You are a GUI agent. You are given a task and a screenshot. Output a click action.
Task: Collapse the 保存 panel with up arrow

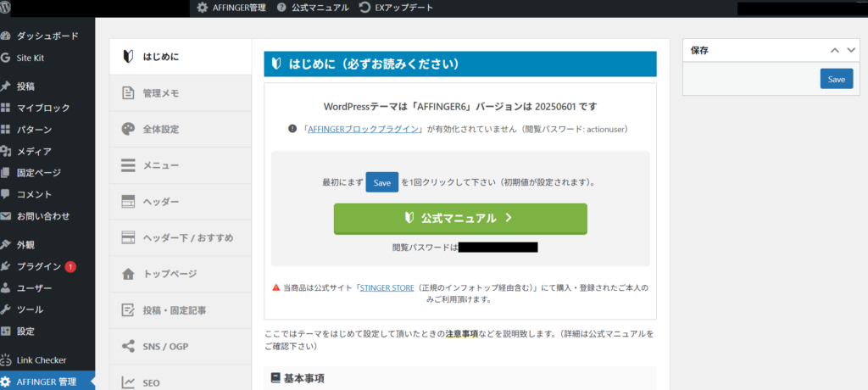pos(835,50)
